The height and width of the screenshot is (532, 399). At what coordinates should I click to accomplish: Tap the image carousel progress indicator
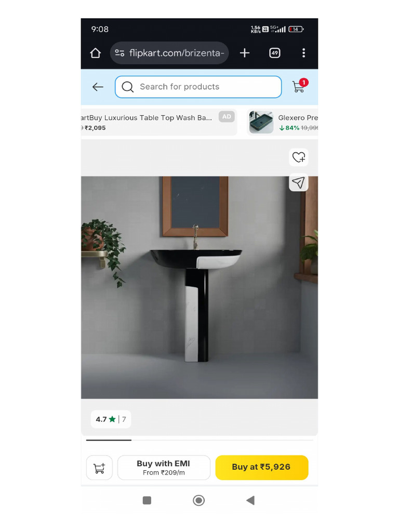(199, 440)
